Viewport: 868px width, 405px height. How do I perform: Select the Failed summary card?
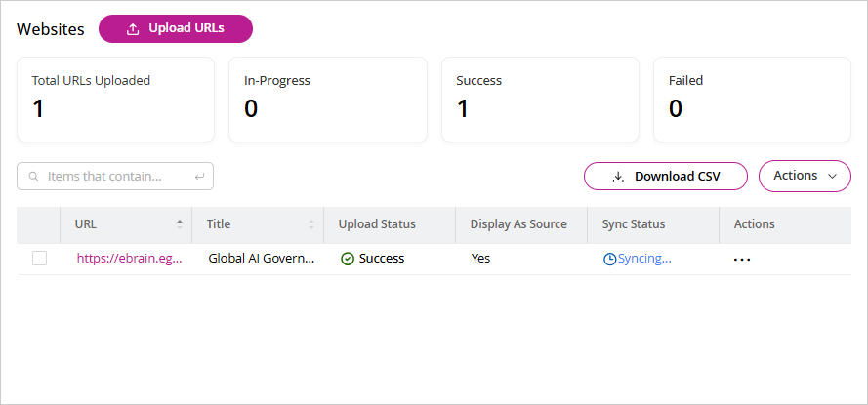pyautogui.click(x=752, y=100)
